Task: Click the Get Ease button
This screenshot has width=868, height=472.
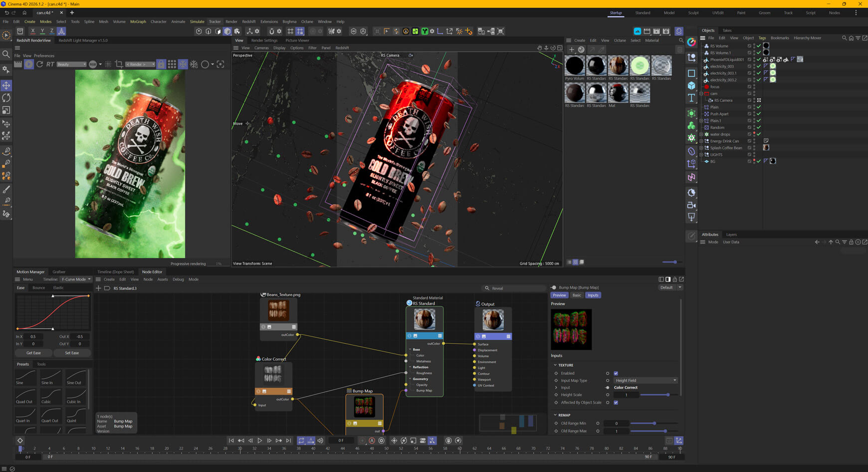Action: click(x=33, y=353)
